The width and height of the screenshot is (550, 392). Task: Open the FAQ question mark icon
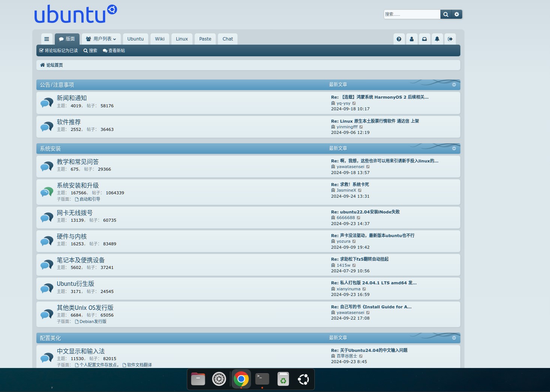coord(399,39)
